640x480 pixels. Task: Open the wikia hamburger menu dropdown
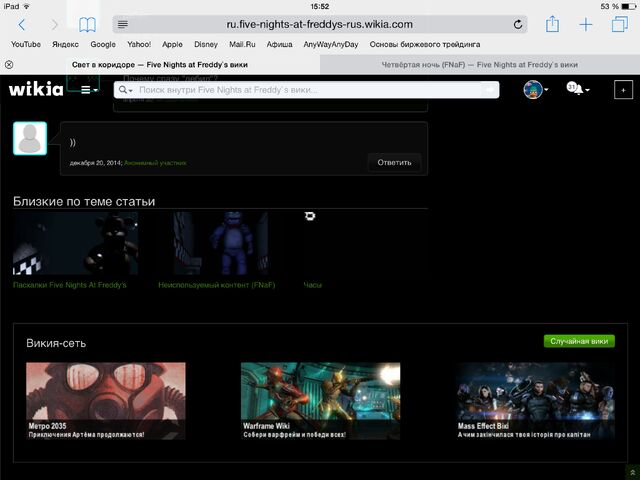(x=89, y=90)
